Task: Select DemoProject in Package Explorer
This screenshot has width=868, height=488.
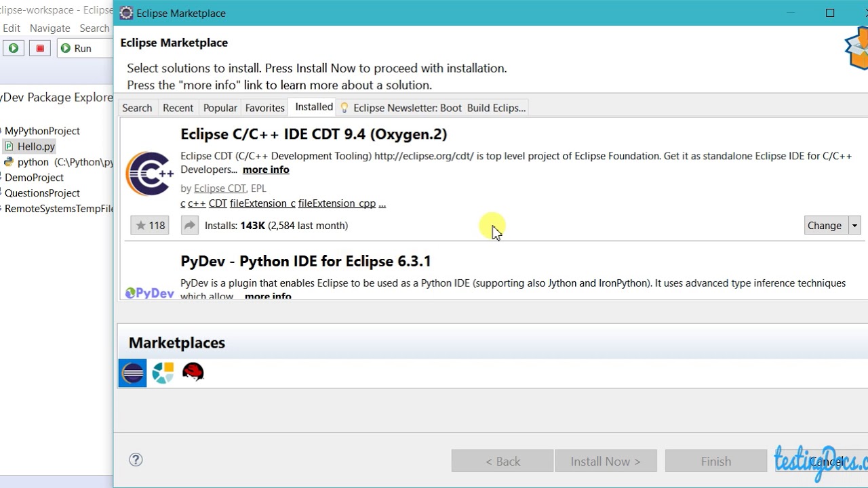Action: tap(34, 178)
